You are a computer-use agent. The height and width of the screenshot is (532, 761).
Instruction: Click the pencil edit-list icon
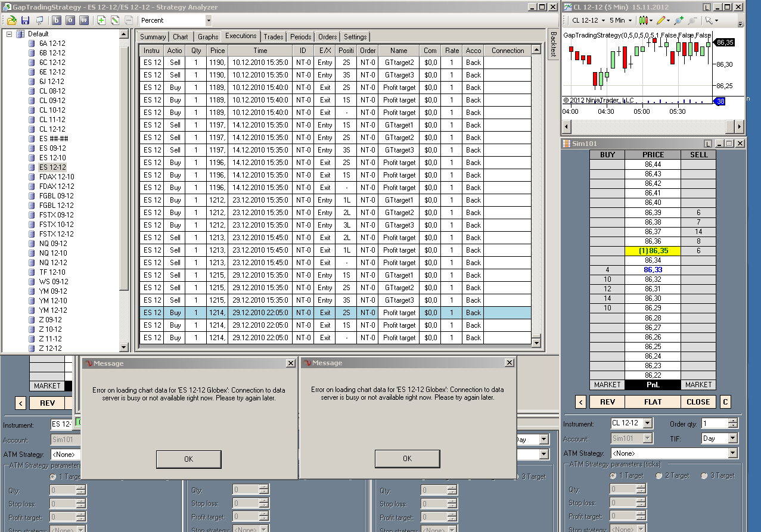coord(115,20)
